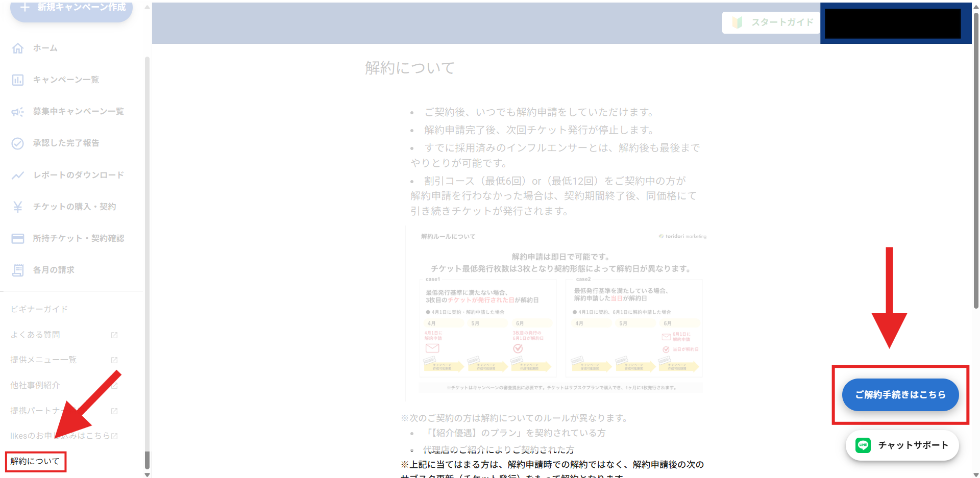The width and height of the screenshot is (980, 478).
Task: Select the ホーム home icon in sidebar
Action: [x=18, y=48]
